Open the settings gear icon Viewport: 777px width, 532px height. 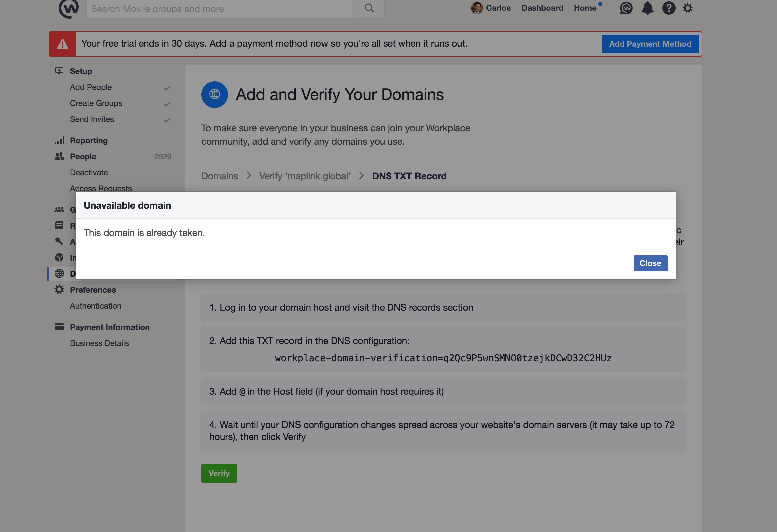click(x=687, y=8)
